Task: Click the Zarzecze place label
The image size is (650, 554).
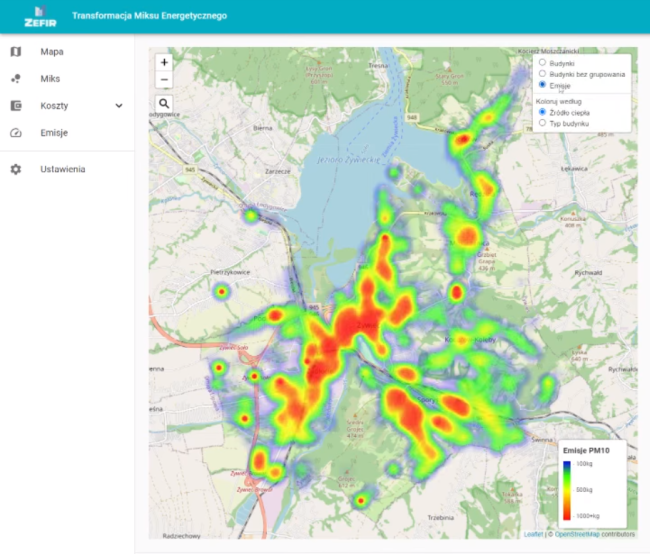Action: pos(278,171)
